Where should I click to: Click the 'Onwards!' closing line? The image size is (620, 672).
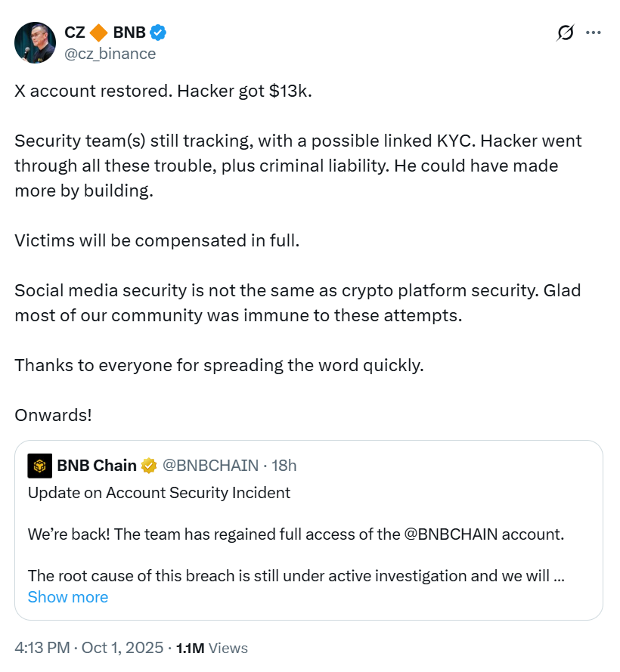tap(53, 415)
